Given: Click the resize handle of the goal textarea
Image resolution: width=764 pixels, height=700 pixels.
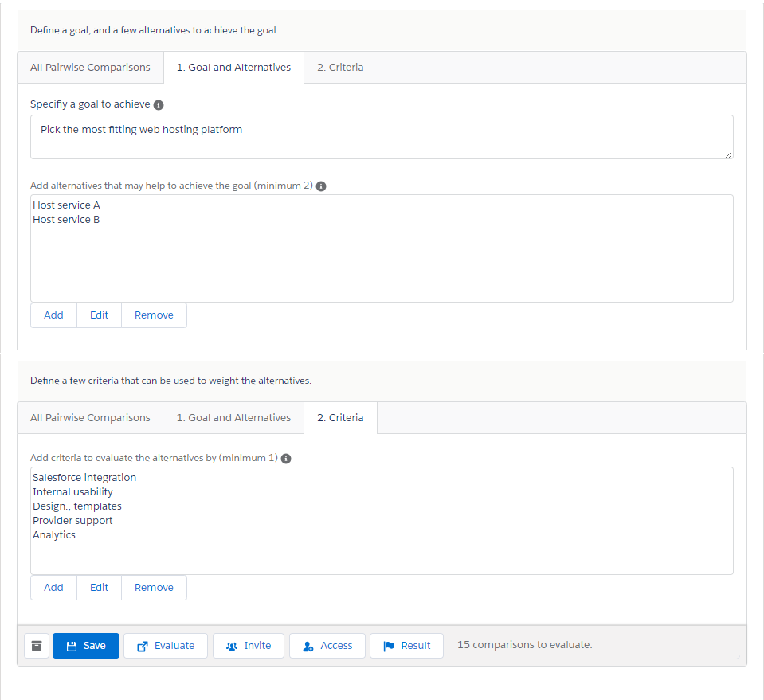Looking at the screenshot, I should pos(728,155).
